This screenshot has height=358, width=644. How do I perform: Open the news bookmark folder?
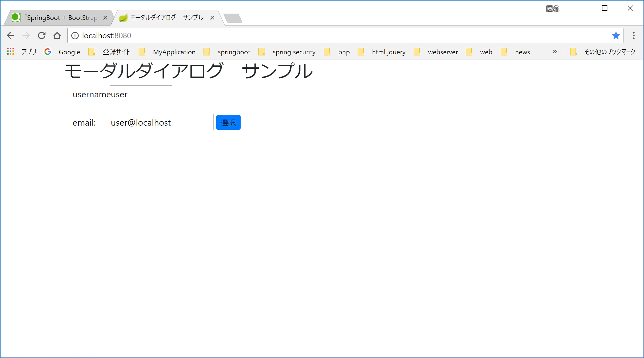click(515, 52)
